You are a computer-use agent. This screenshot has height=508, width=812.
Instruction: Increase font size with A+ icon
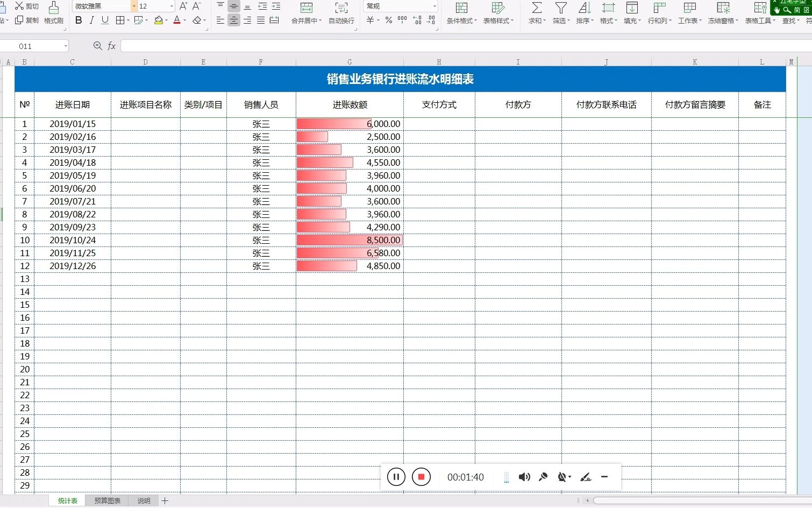click(183, 6)
